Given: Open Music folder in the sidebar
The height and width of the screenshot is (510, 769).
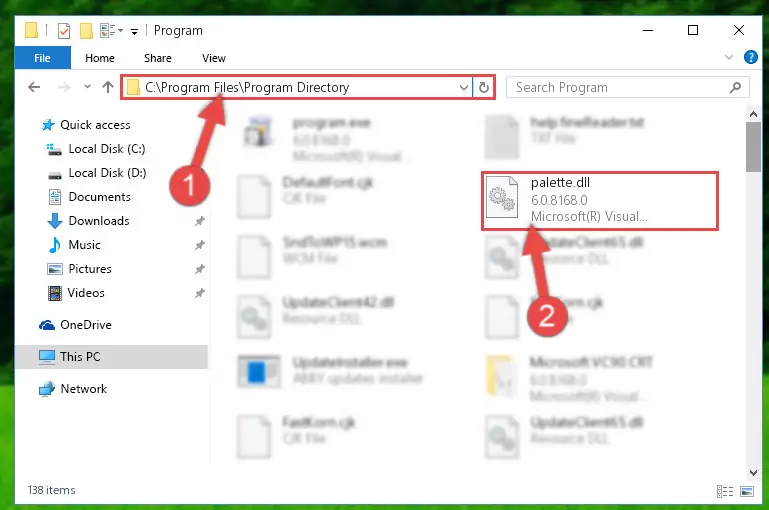Looking at the screenshot, I should tap(84, 245).
